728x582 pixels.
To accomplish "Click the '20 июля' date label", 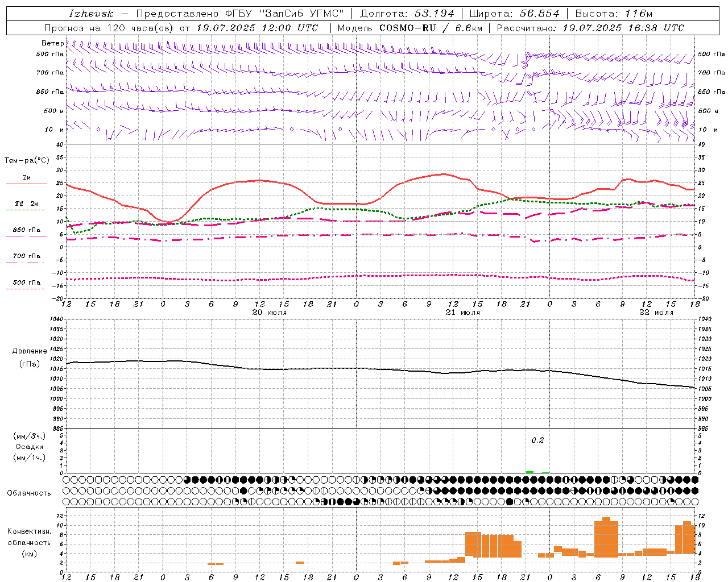I will click(269, 313).
